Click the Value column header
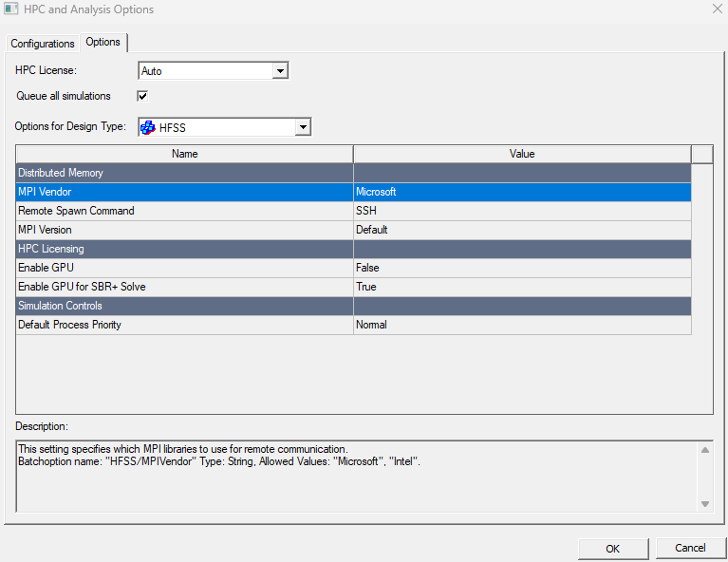 pyautogui.click(x=522, y=154)
